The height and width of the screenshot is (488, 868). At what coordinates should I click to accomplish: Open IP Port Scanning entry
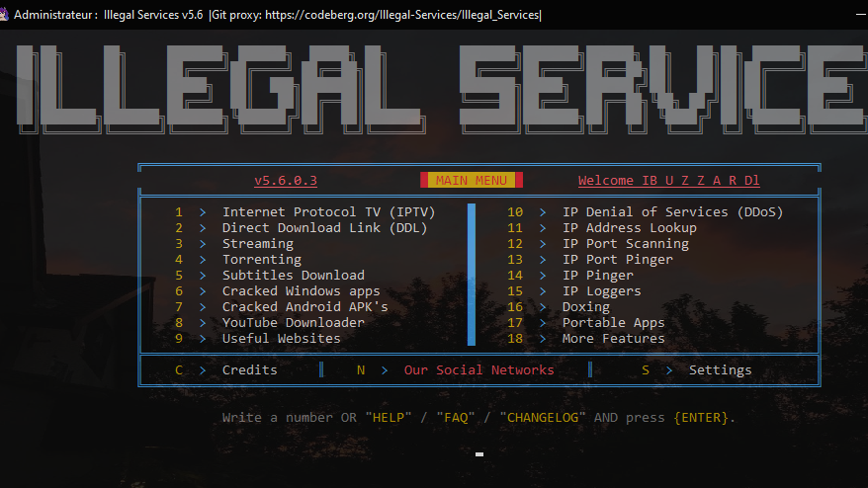(626, 243)
